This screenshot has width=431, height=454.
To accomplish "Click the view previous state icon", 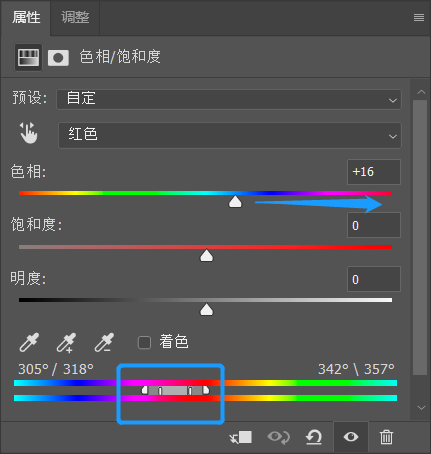I will [x=279, y=437].
